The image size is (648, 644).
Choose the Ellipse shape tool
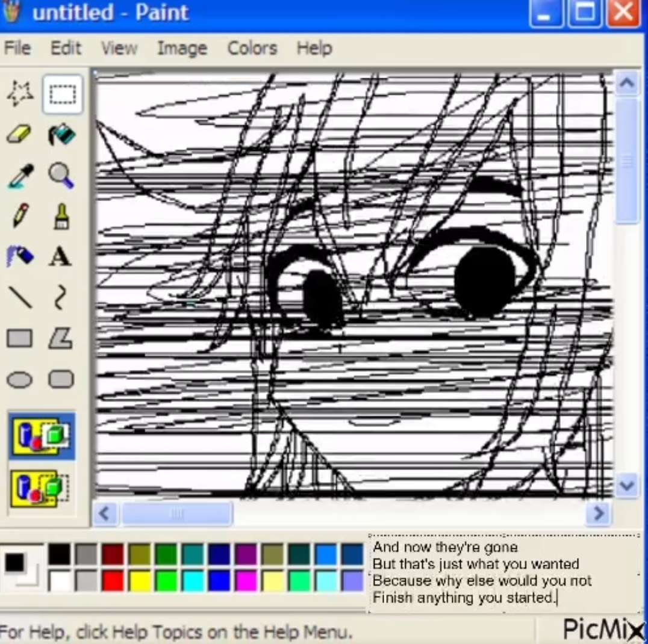coord(19,380)
